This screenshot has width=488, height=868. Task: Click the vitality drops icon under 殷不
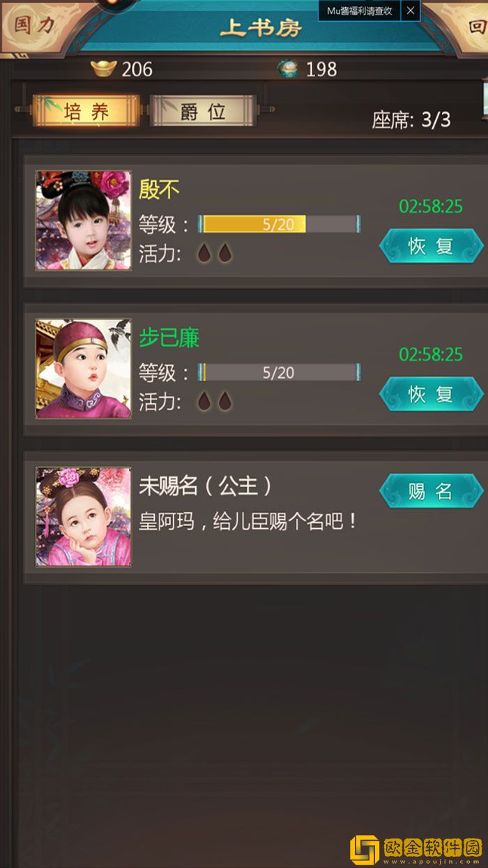(214, 253)
